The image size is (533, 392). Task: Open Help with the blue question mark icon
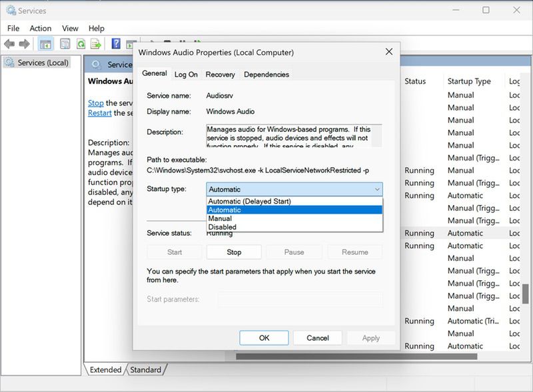(x=116, y=43)
